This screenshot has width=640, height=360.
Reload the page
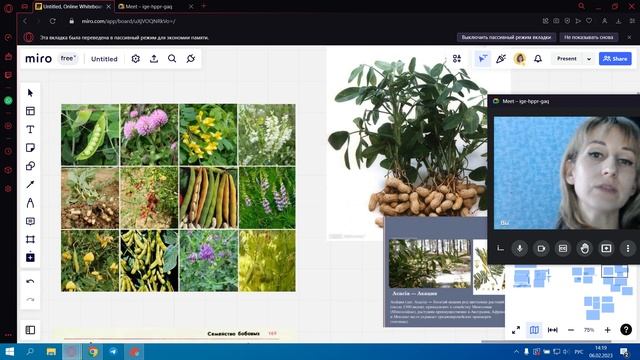[53, 21]
